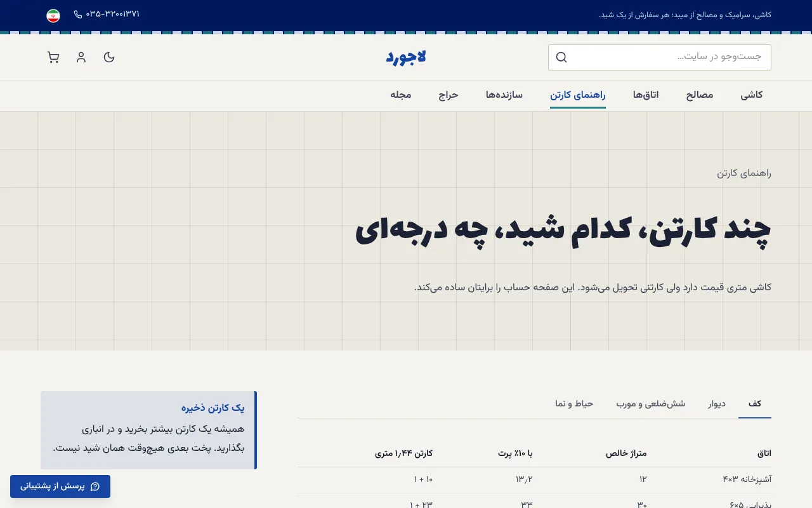Screen dimensions: 812x508
Task: Open the حراج menu item
Action: pos(449,95)
